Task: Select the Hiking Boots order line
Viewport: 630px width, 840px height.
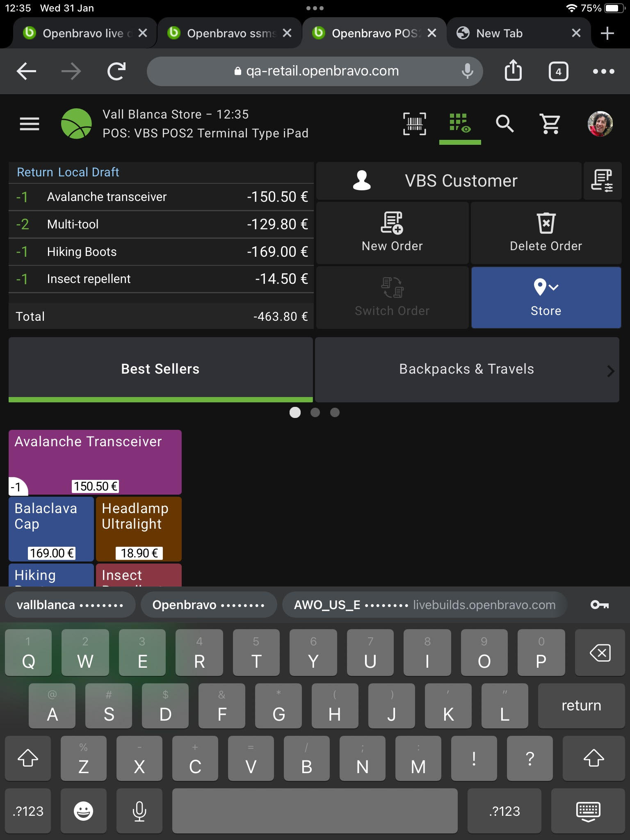Action: [x=161, y=251]
